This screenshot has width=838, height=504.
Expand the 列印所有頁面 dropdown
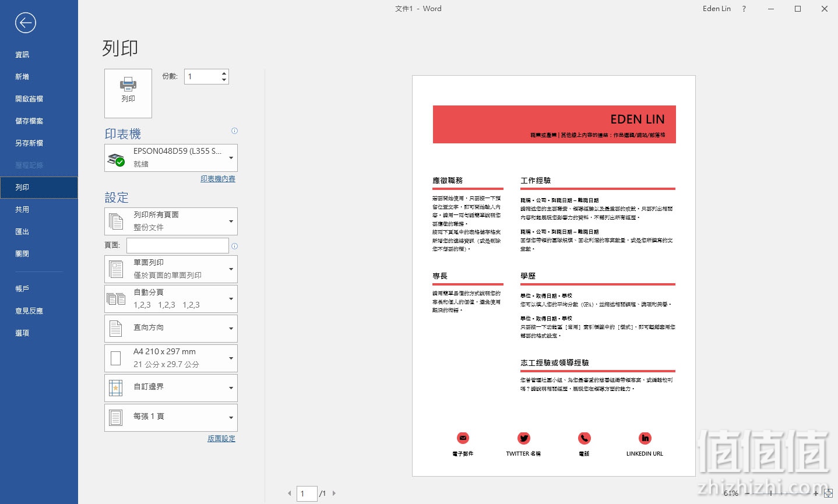click(x=171, y=221)
